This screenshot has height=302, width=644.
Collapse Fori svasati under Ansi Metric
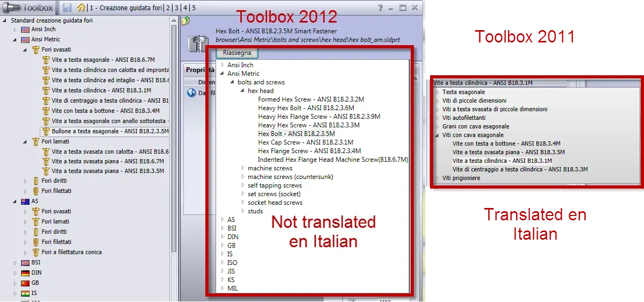(x=25, y=49)
